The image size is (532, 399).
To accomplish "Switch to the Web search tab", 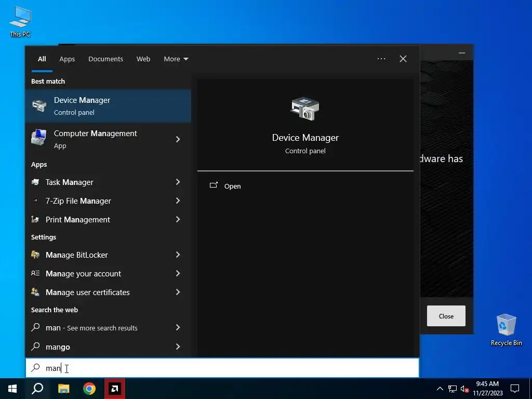I will [143, 59].
